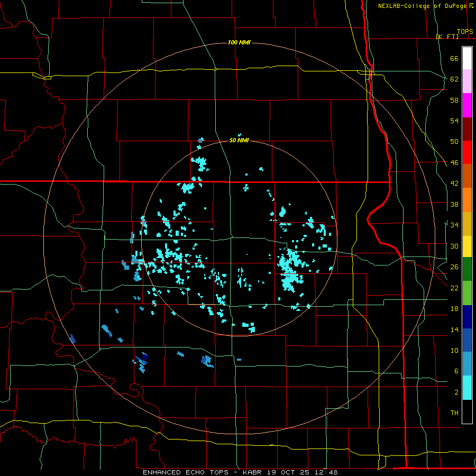Click the 100 NMI range ring label

(239, 42)
